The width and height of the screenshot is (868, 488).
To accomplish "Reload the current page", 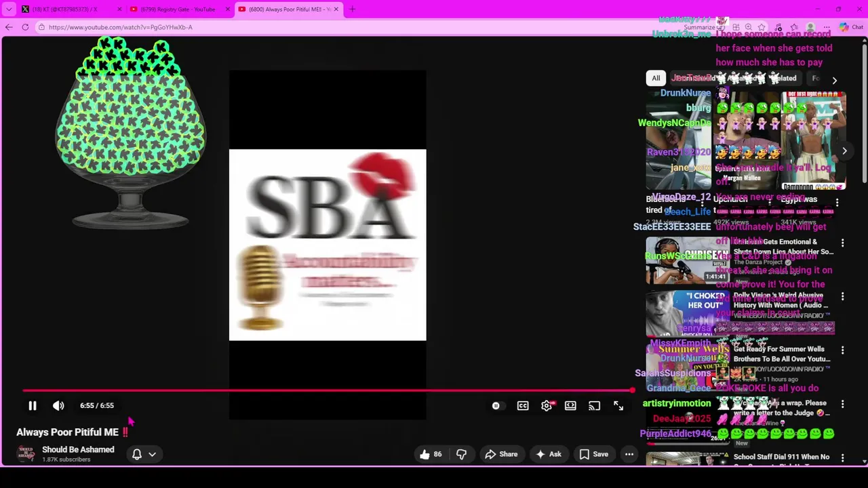I will point(25,27).
